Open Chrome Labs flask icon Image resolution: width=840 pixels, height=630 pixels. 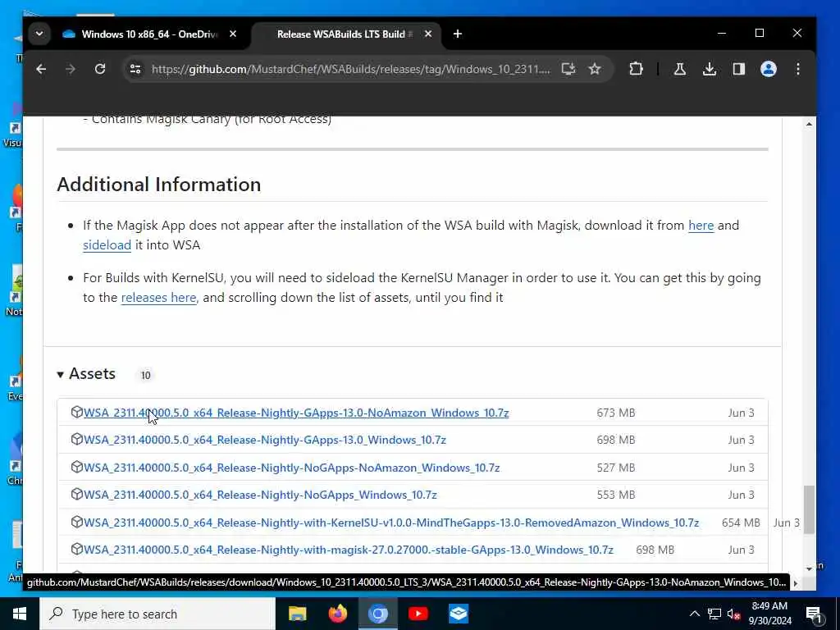coord(680,69)
